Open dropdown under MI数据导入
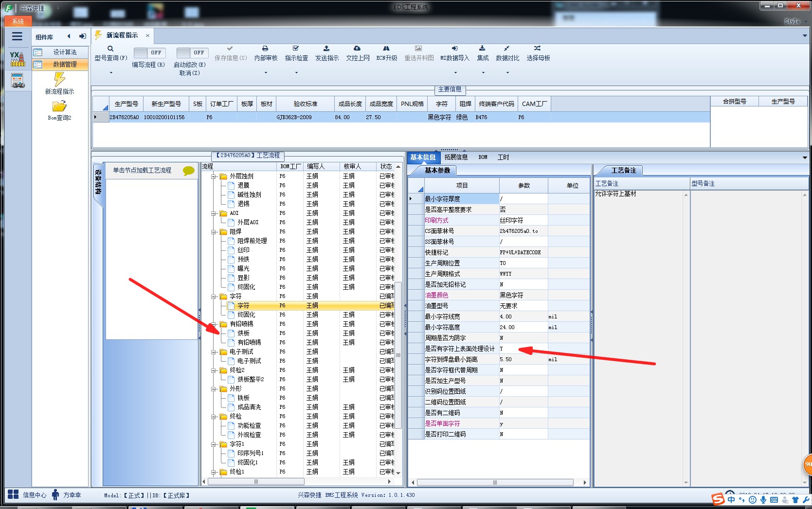 tap(455, 73)
